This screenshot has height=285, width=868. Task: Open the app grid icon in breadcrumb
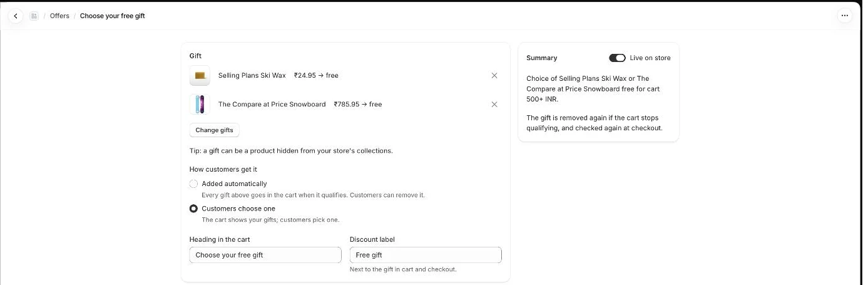34,16
